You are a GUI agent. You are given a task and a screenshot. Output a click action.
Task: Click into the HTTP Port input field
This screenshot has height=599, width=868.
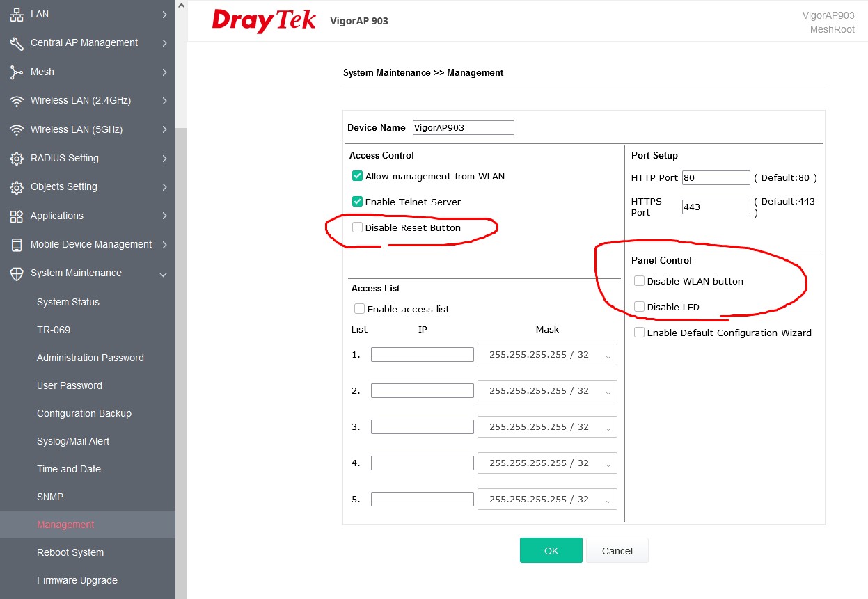(x=716, y=178)
